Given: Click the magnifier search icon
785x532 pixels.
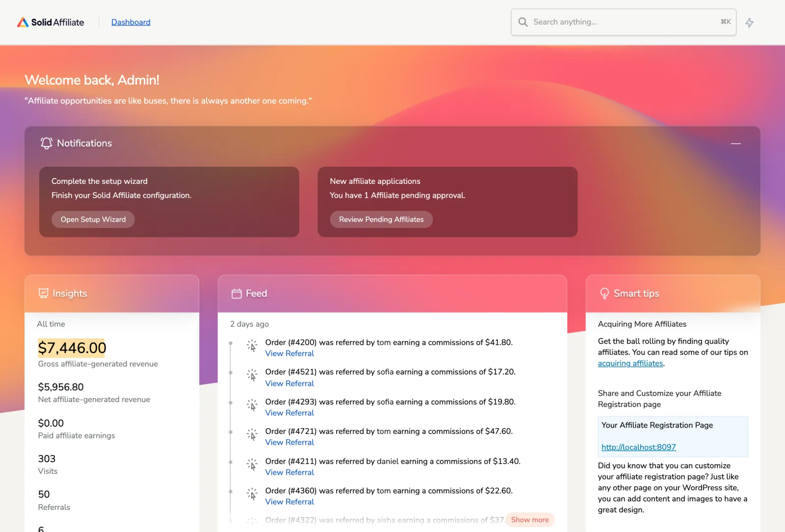Looking at the screenshot, I should pos(523,22).
